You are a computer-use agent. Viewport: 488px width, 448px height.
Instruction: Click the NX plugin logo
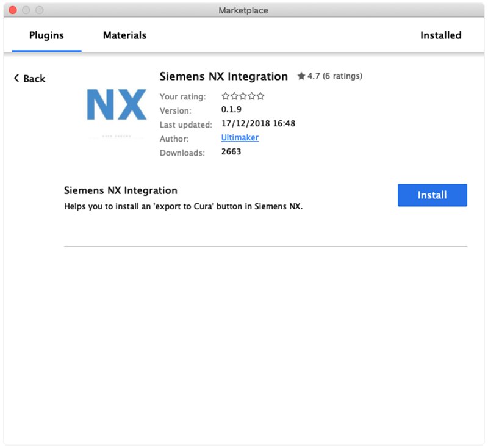point(117,105)
